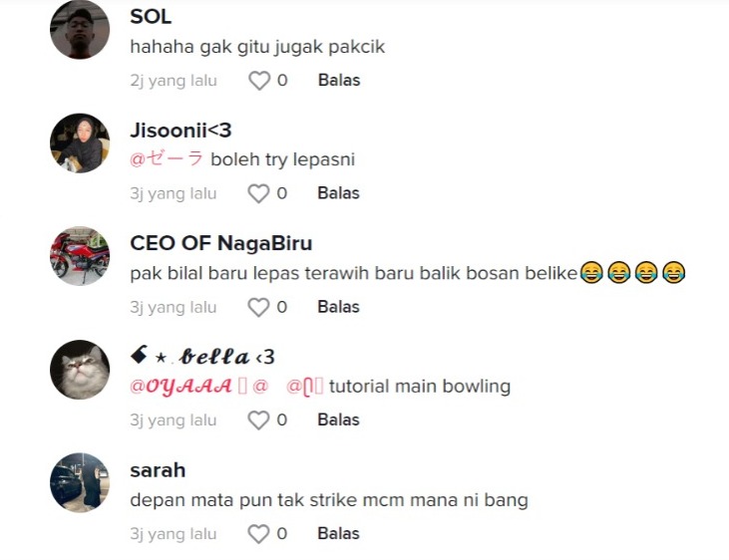729x560 pixels.
Task: Like bella's bowling tutorial comment
Action: [x=258, y=420]
